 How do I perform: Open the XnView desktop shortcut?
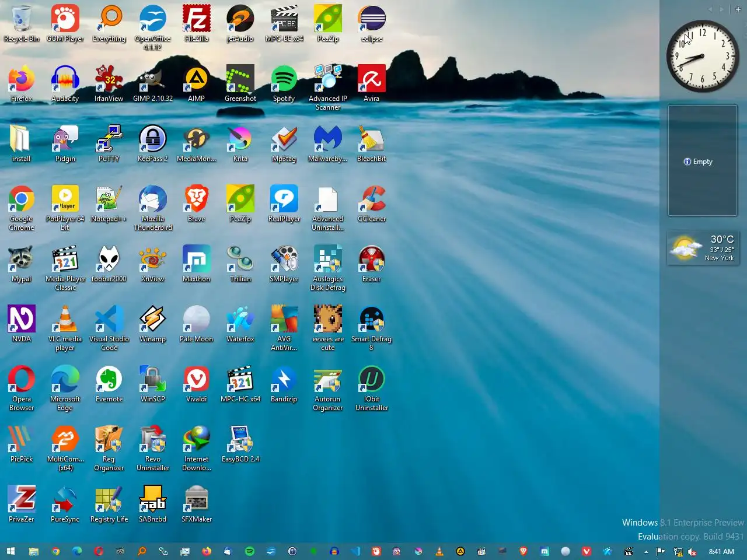153,264
